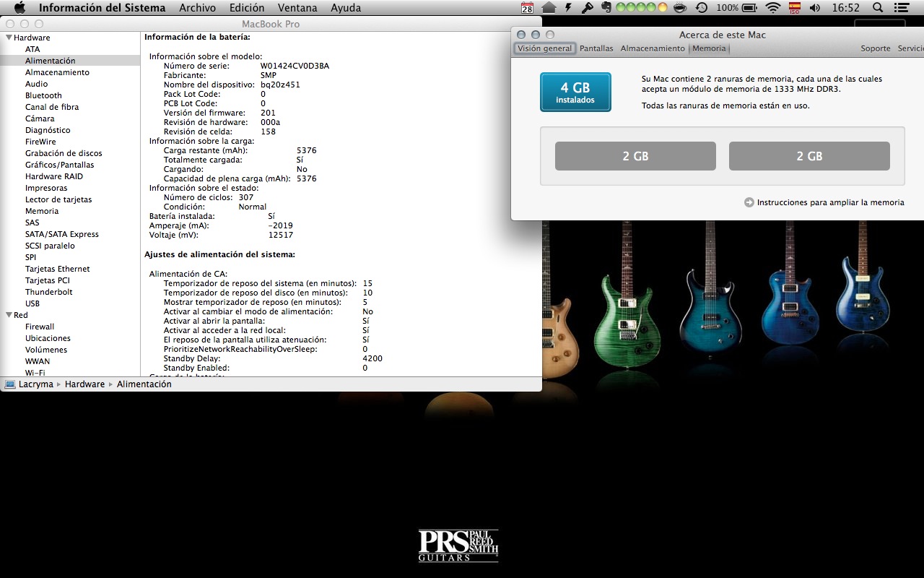Open the Soporte link
924x578 pixels.
tap(876, 48)
